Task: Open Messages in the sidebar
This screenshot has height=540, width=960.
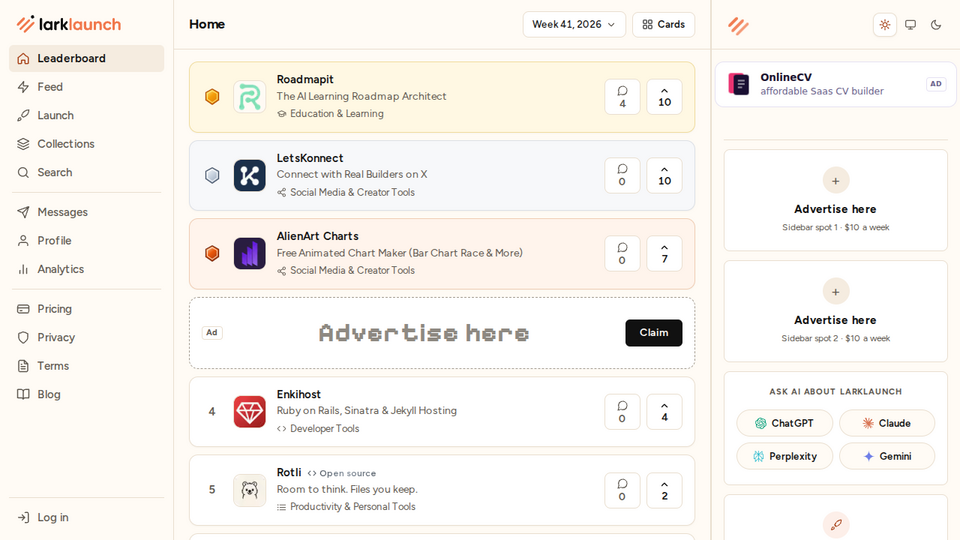Action: point(86,212)
